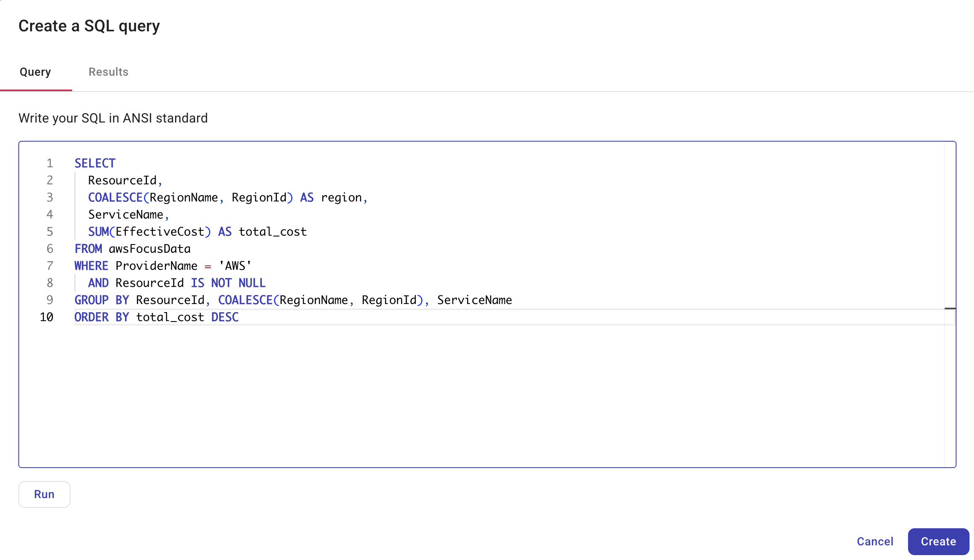Click the editor scrollbar on the right

[x=950, y=309]
